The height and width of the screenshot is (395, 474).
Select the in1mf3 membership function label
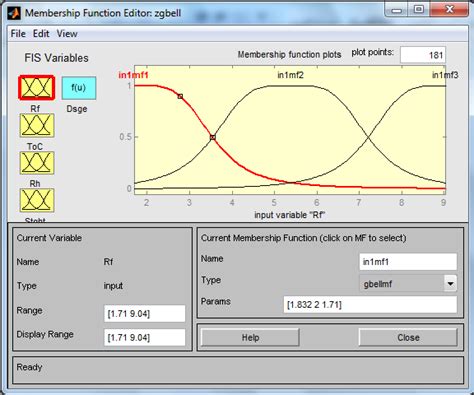click(445, 75)
